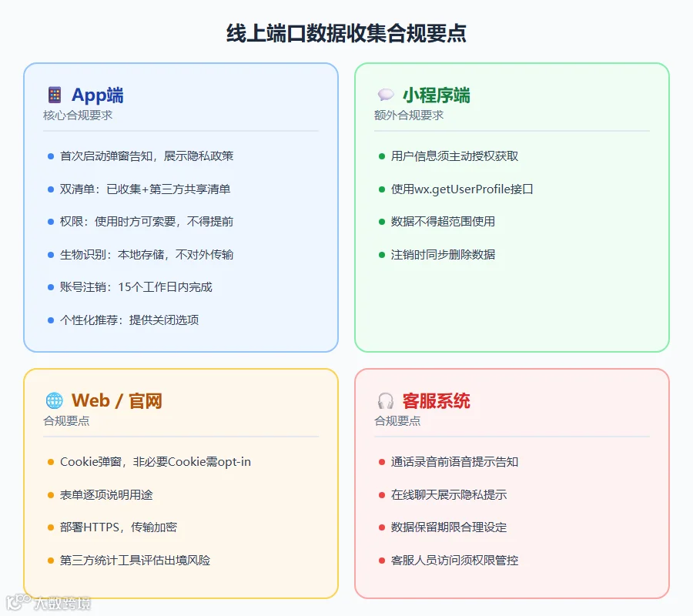Click 部署HTTPS，传输加密 item

[119, 527]
